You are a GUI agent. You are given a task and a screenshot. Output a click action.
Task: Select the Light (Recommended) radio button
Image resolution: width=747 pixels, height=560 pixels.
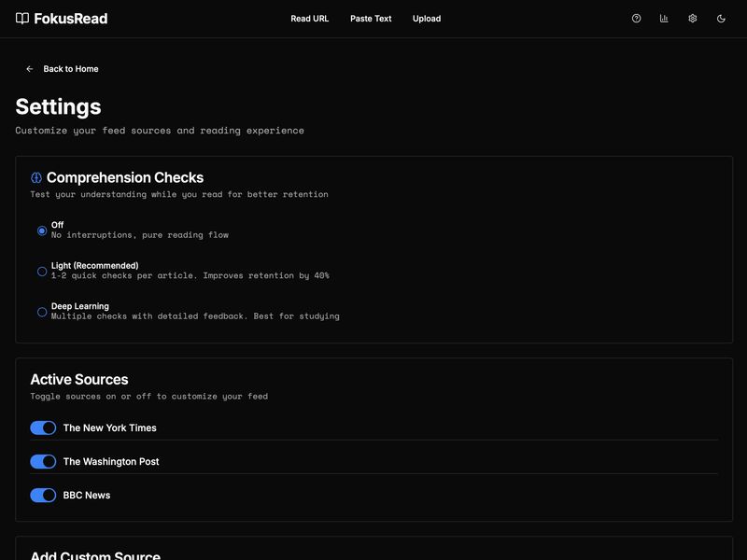(x=42, y=271)
